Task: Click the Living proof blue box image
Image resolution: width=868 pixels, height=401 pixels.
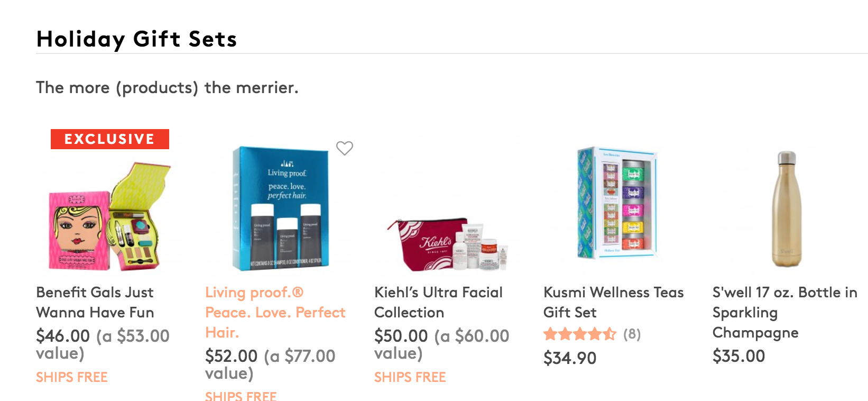Action: [x=280, y=208]
